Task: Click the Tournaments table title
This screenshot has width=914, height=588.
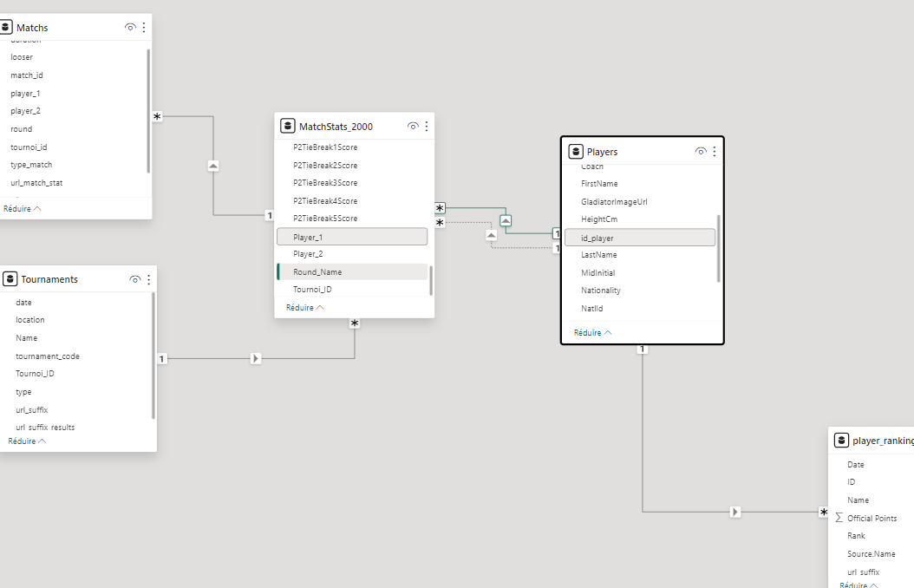Action: pyautogui.click(x=49, y=279)
